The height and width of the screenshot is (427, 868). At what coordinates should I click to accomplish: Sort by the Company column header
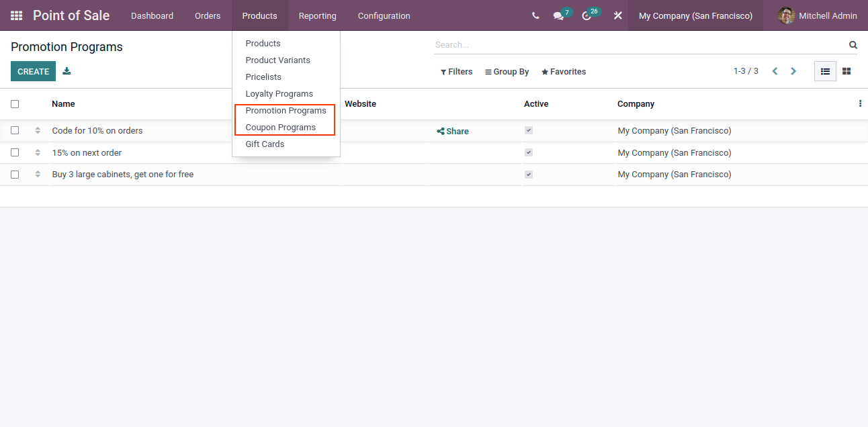pyautogui.click(x=636, y=104)
